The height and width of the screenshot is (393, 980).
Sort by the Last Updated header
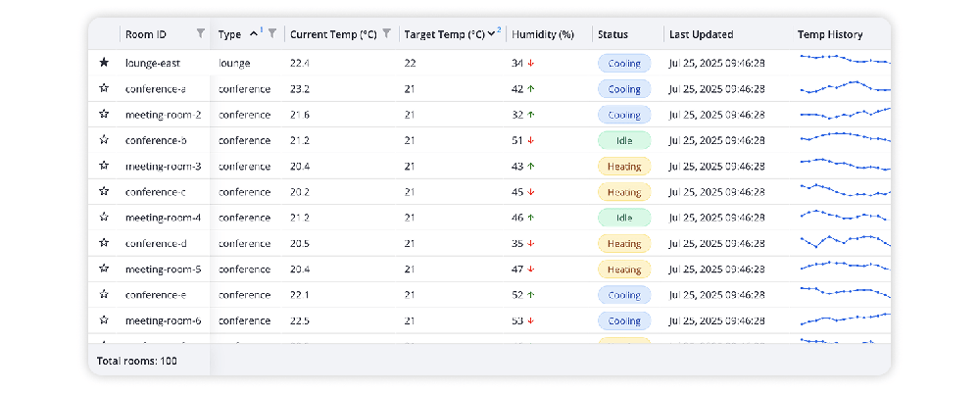tap(701, 34)
